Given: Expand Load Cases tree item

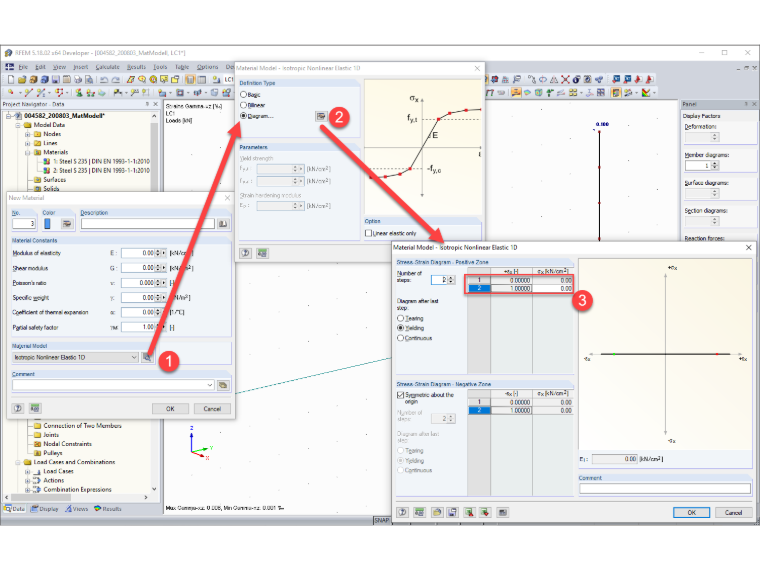Looking at the screenshot, I should (28, 471).
